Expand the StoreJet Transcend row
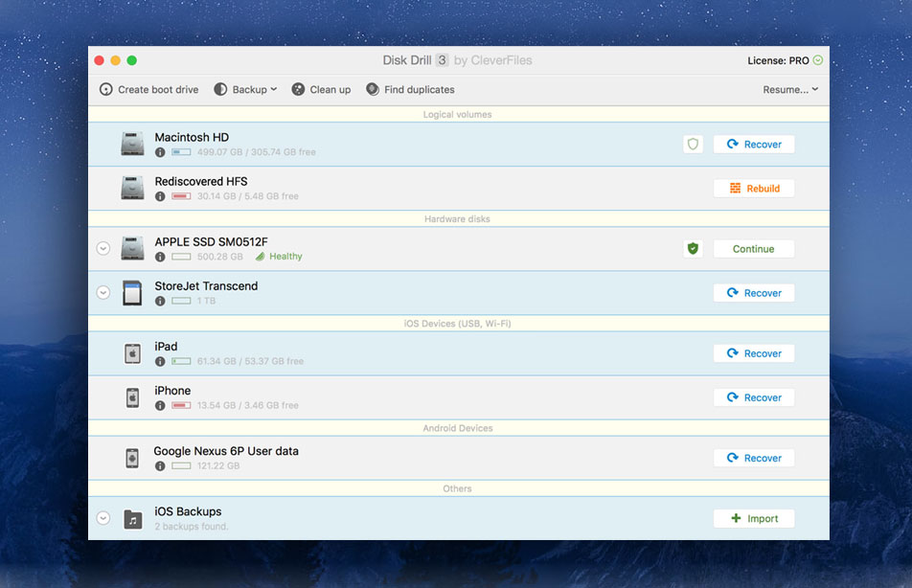The width and height of the screenshot is (912, 588). click(x=103, y=292)
